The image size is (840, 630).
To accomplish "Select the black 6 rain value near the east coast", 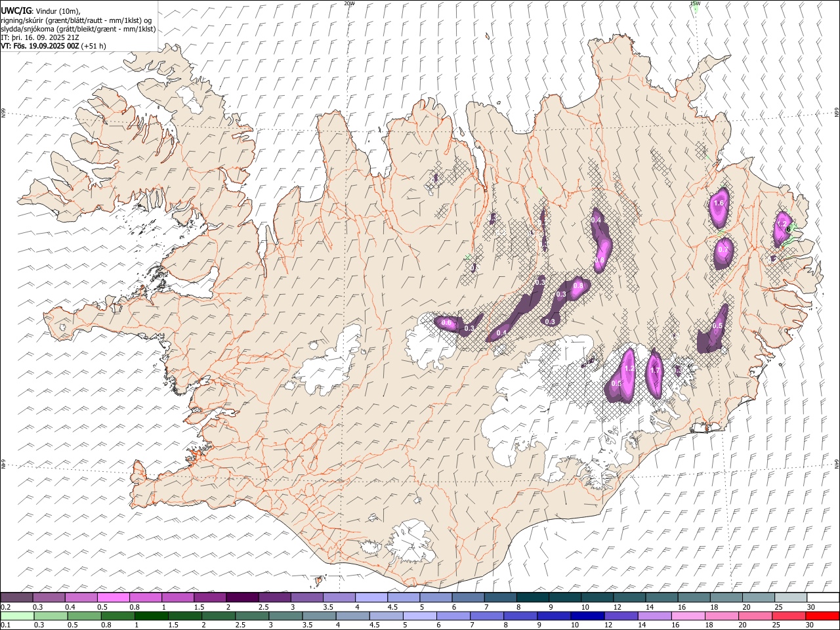I will pyautogui.click(x=787, y=229).
